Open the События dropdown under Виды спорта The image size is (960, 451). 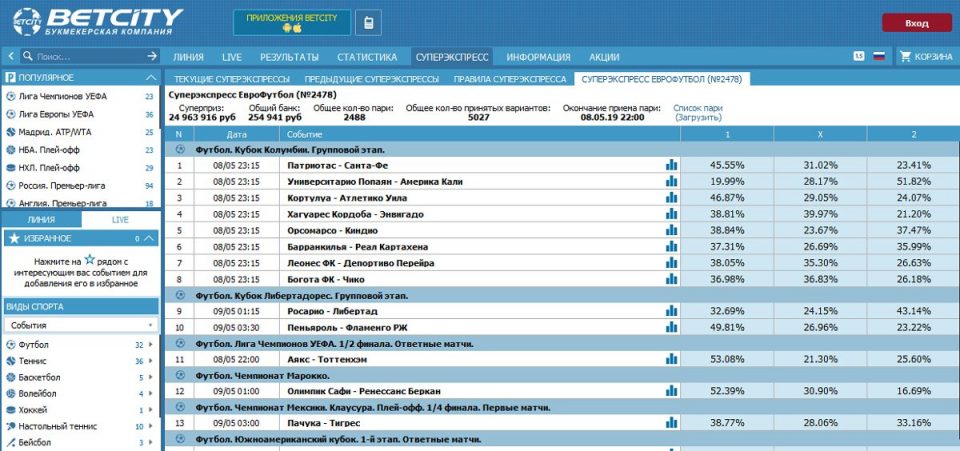(80, 325)
